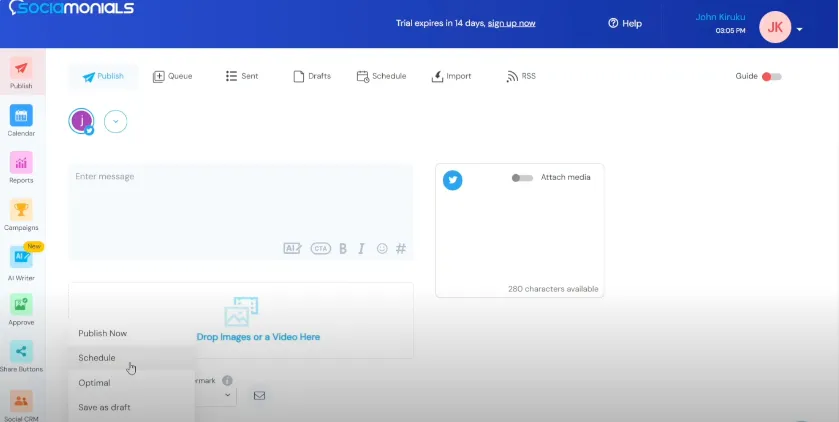Insert emoji using the smiley icon
The width and height of the screenshot is (839, 422).
(x=382, y=249)
